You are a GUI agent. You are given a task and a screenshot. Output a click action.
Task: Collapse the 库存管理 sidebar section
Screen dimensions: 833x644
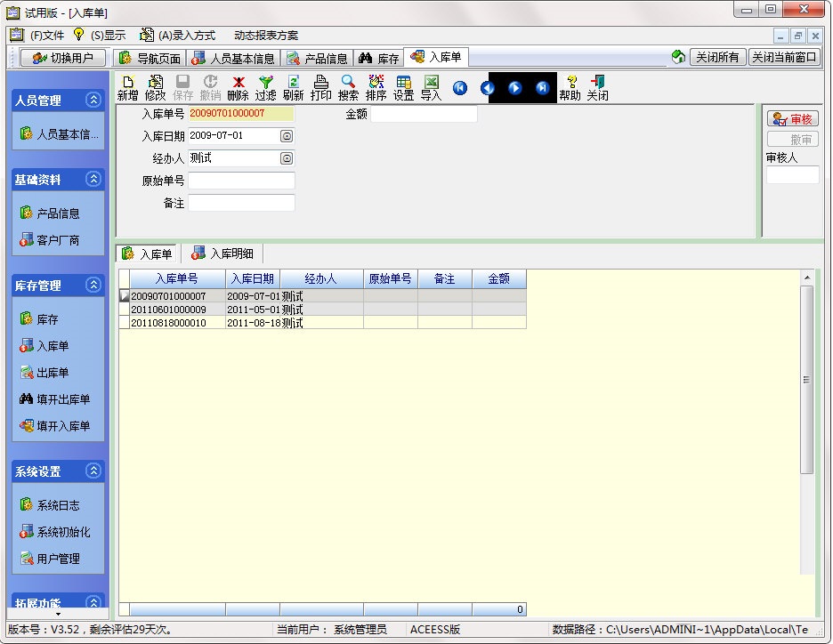point(93,286)
